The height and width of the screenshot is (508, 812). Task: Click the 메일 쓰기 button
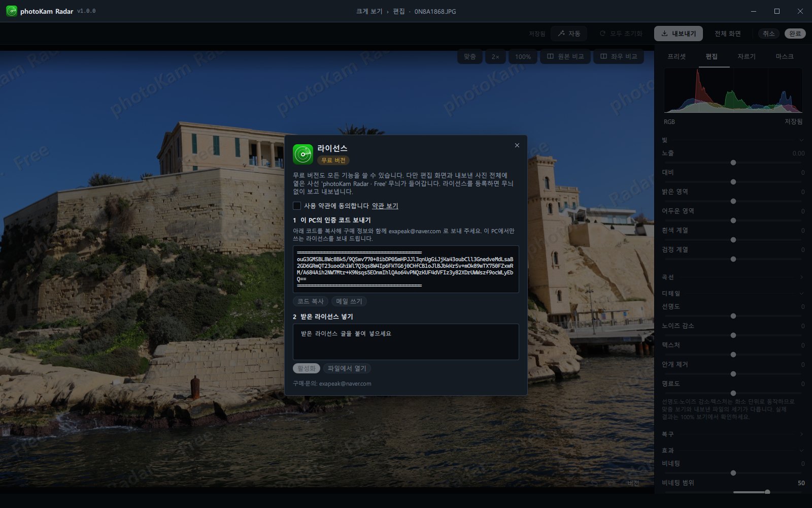[x=349, y=301]
